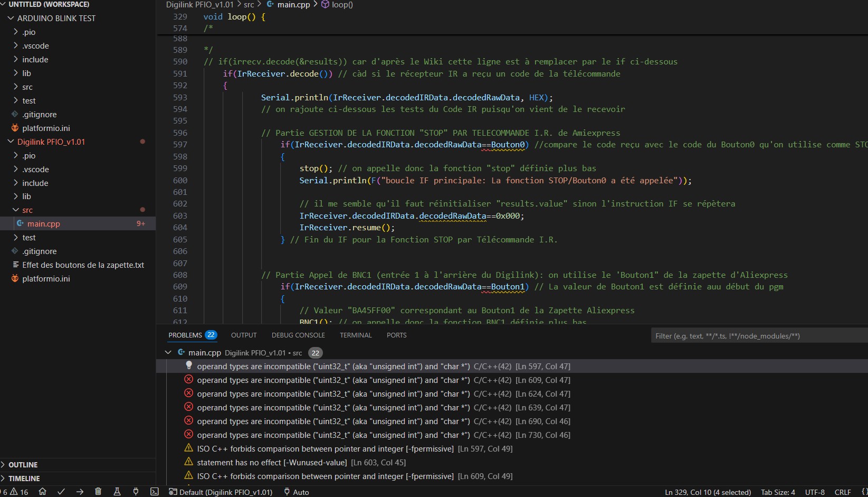Click the Default (Digilink PFIO_v1.01) environment switcher
Image resolution: width=868 pixels, height=497 pixels.
point(222,492)
